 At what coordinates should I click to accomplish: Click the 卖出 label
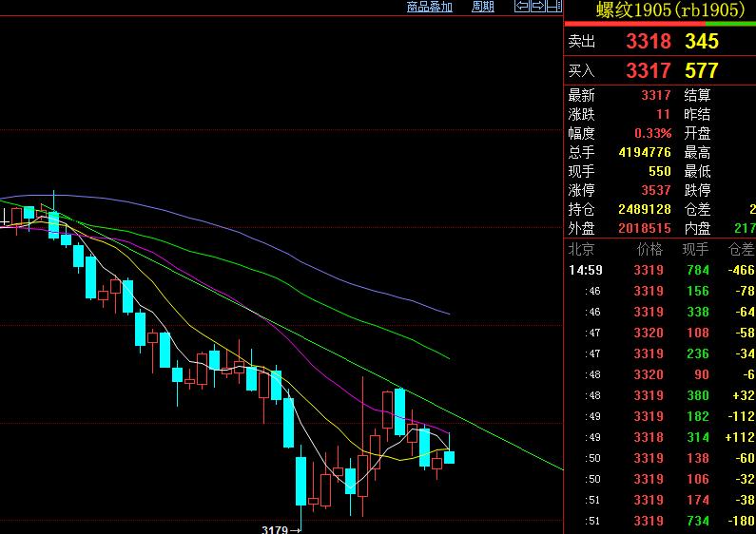[581, 42]
